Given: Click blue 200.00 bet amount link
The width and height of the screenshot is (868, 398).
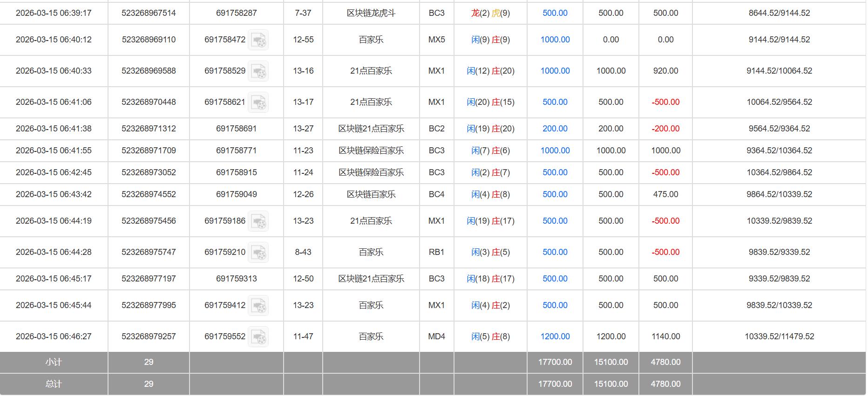Looking at the screenshot, I should pos(555,129).
